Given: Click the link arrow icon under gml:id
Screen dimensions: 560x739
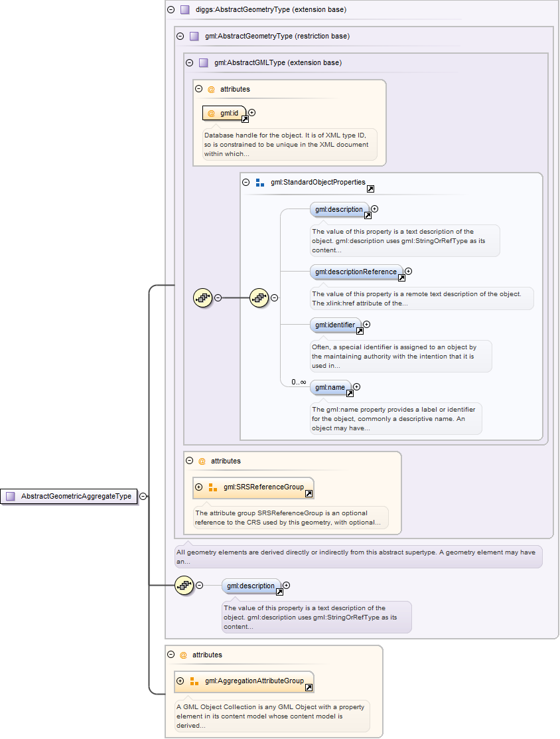Looking at the screenshot, I should pyautogui.click(x=245, y=119).
